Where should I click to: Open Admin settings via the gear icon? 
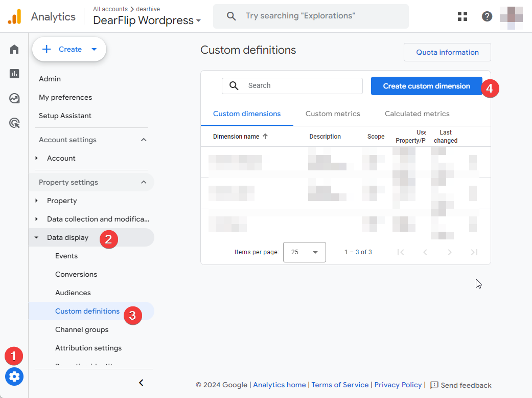pos(14,377)
